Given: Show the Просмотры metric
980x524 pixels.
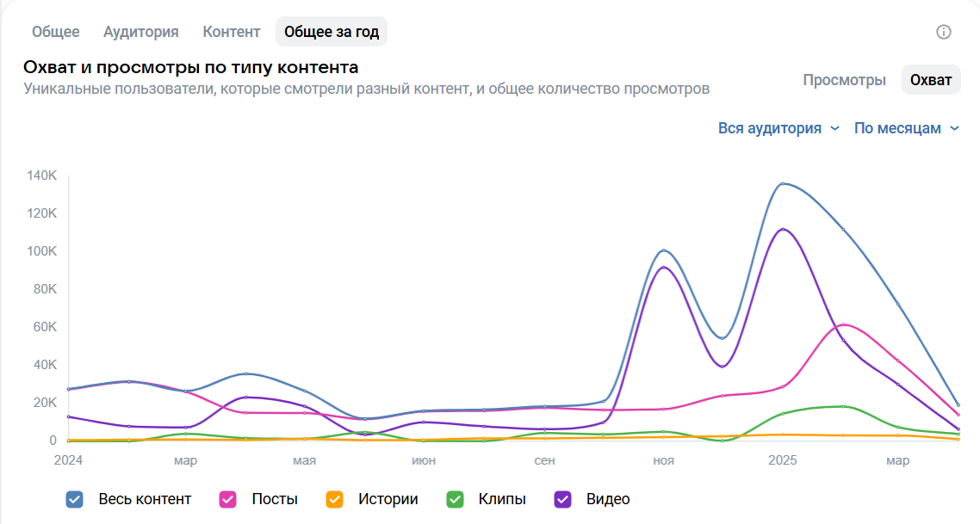Looking at the screenshot, I should pos(844,80).
